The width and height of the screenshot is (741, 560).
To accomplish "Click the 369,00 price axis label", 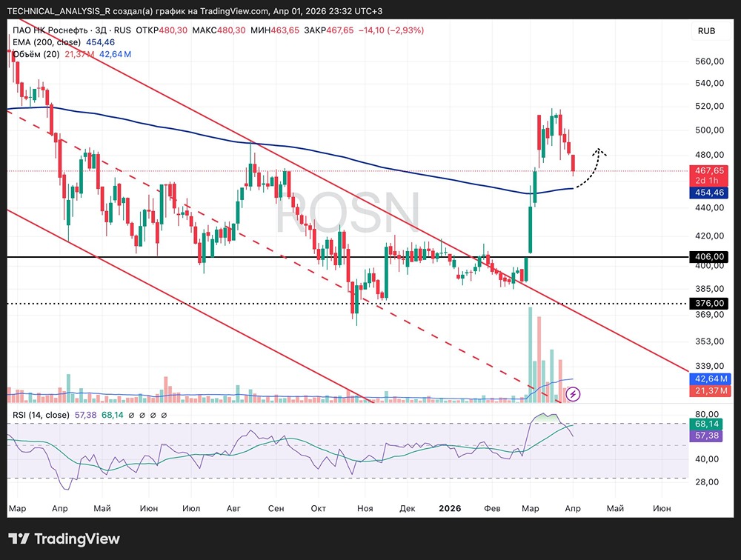I will point(709,315).
